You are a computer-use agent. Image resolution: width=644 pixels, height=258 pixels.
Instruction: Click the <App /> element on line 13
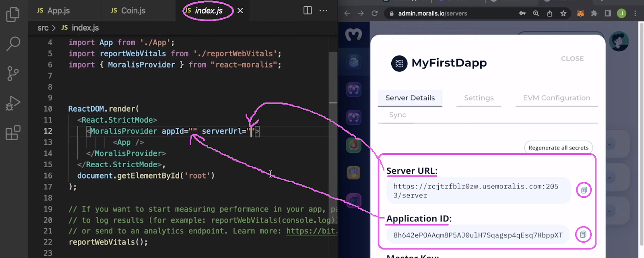(x=128, y=142)
